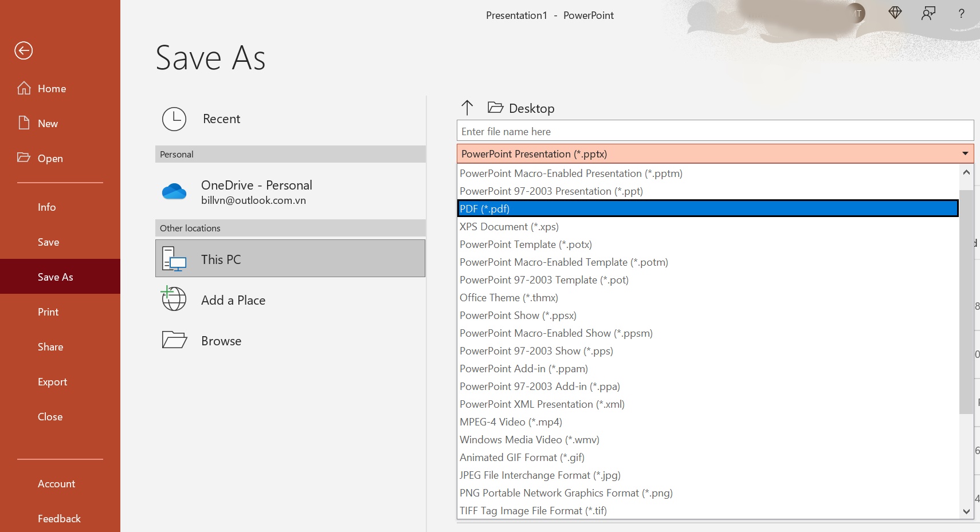Choose PowerPoint Add-in (*.ppam)
Screen dimensions: 980x532
[708, 369]
